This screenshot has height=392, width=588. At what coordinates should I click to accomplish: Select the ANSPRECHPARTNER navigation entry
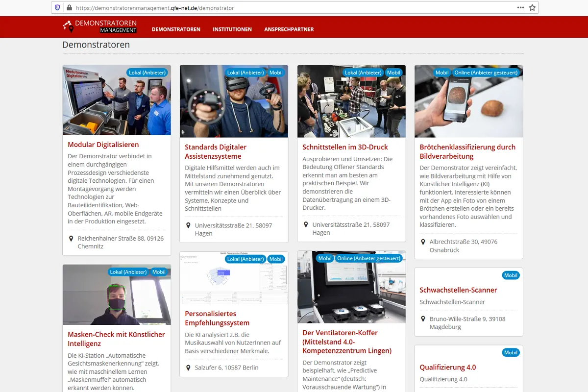(290, 29)
